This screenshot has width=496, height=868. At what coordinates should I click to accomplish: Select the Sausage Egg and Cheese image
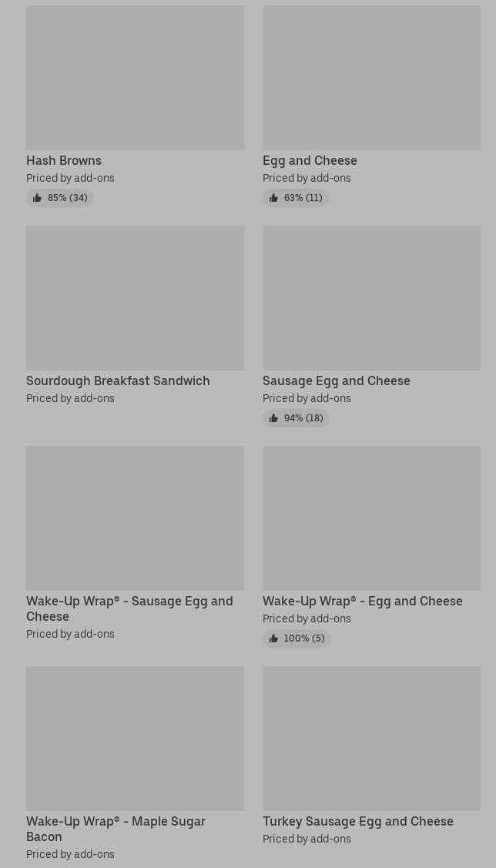tap(371, 298)
